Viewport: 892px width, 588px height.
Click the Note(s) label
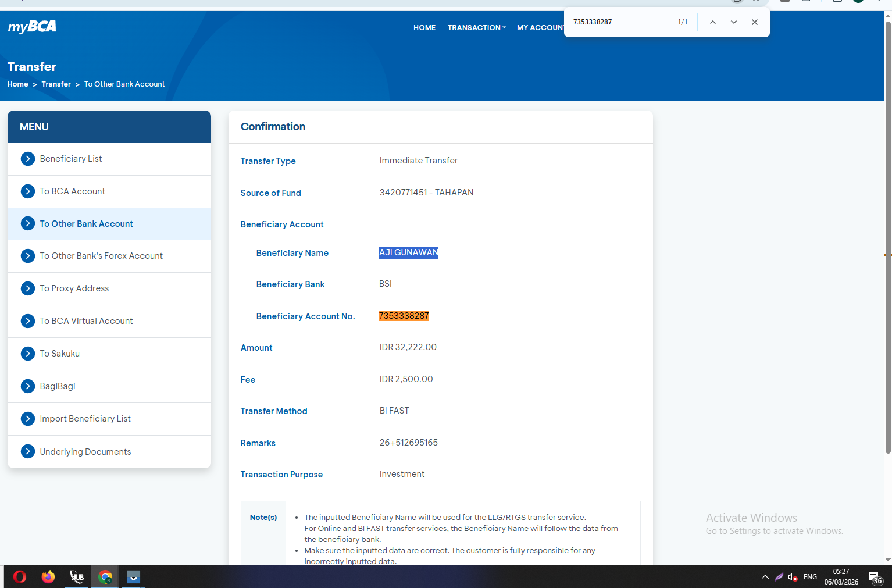263,518
